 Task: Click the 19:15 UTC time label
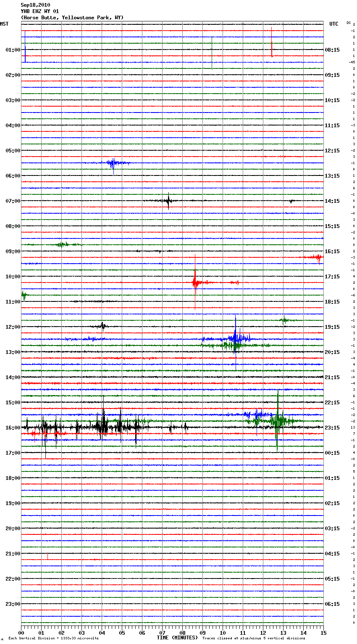332,327
